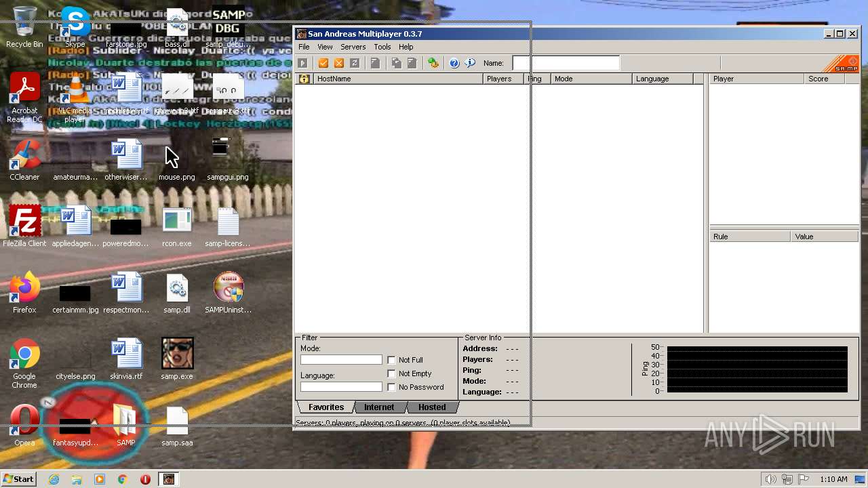
Task: Select the Opera desktop shortcut
Action: click(x=24, y=426)
